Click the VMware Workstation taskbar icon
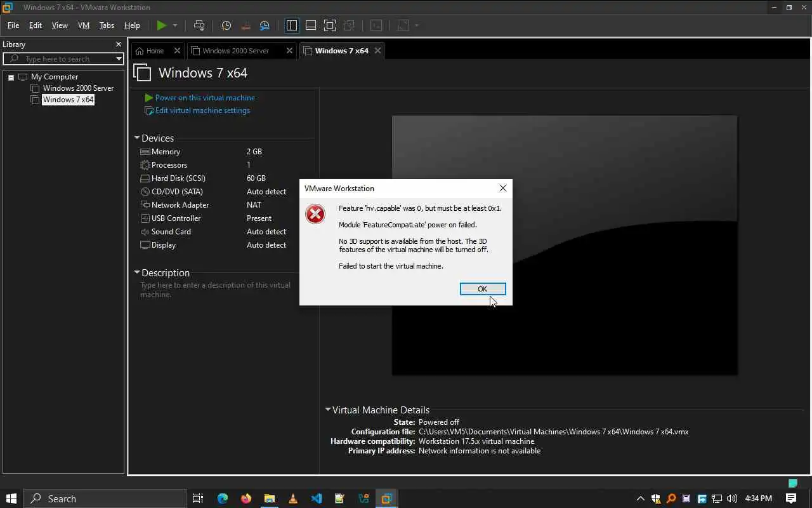Screen dimensions: 812x508 point(387,498)
